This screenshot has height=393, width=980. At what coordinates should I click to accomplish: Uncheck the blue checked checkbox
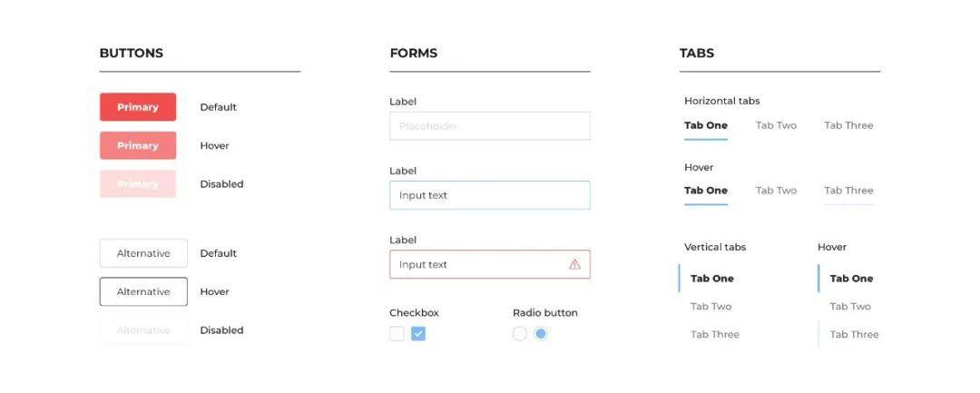pyautogui.click(x=418, y=334)
